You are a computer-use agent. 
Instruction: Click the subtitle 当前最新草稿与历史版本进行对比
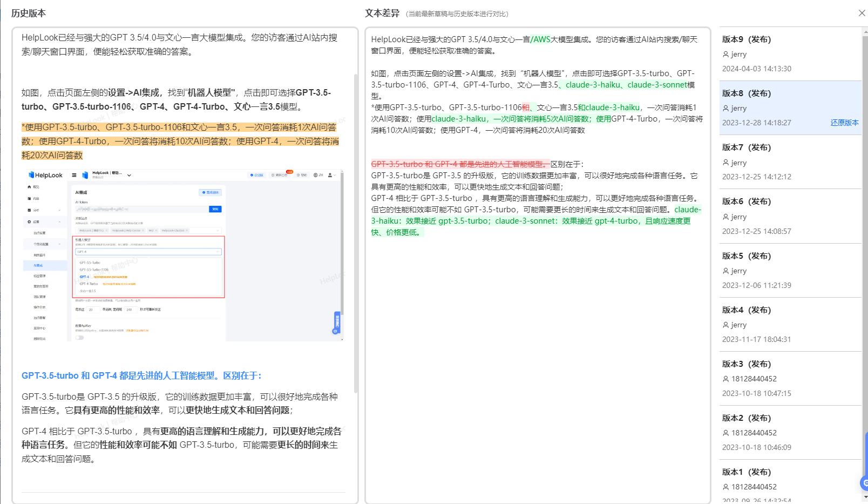click(458, 14)
